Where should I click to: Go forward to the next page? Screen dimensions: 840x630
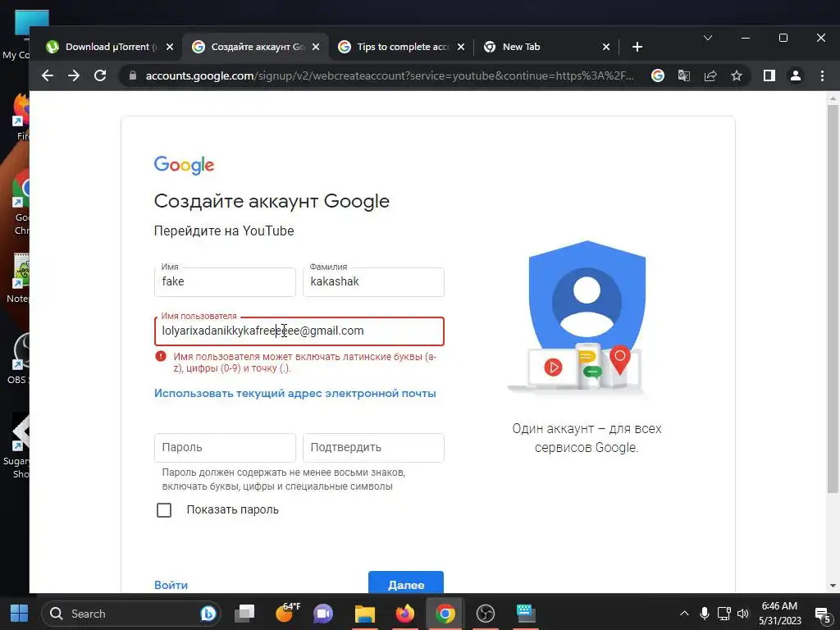point(74,75)
